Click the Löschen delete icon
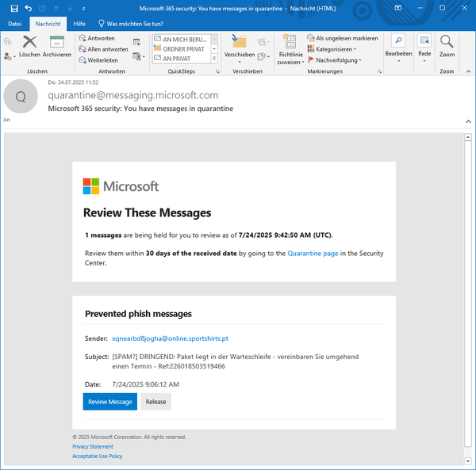 (x=30, y=44)
